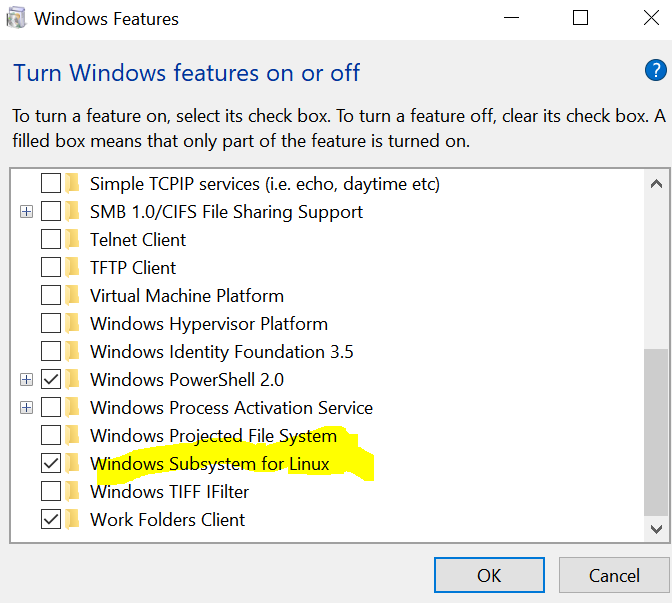
Task: Select the Windows Identity Foundation 3.5 label
Action: tap(222, 352)
